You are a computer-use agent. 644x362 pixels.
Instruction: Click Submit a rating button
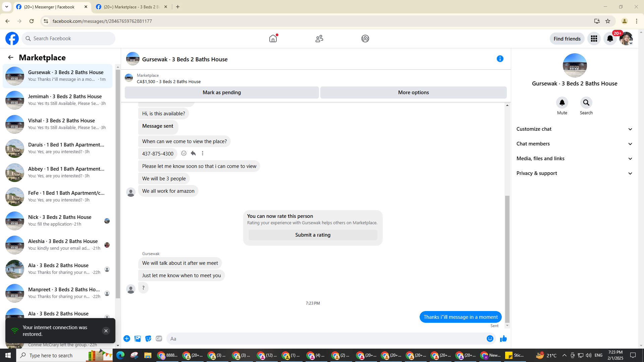tap(313, 235)
